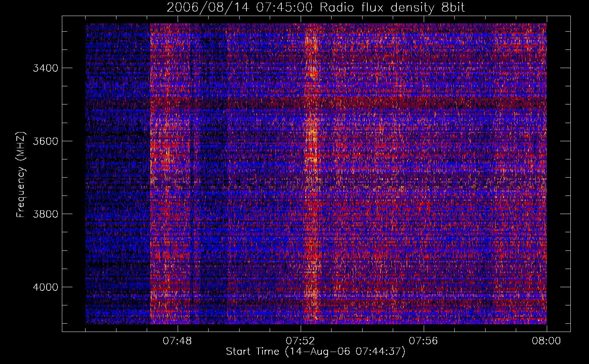Screen dimensions: 589x364
Task: Click the 07:52 time tick label
Action: (300, 341)
